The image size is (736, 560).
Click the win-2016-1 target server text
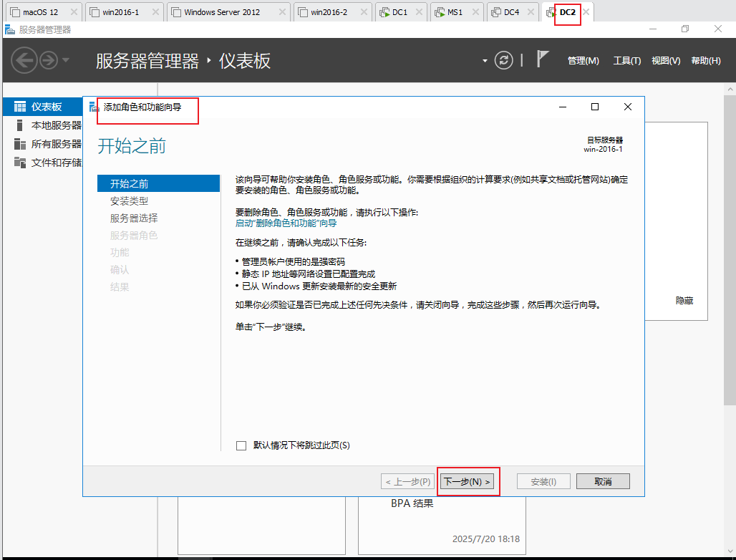(x=603, y=149)
